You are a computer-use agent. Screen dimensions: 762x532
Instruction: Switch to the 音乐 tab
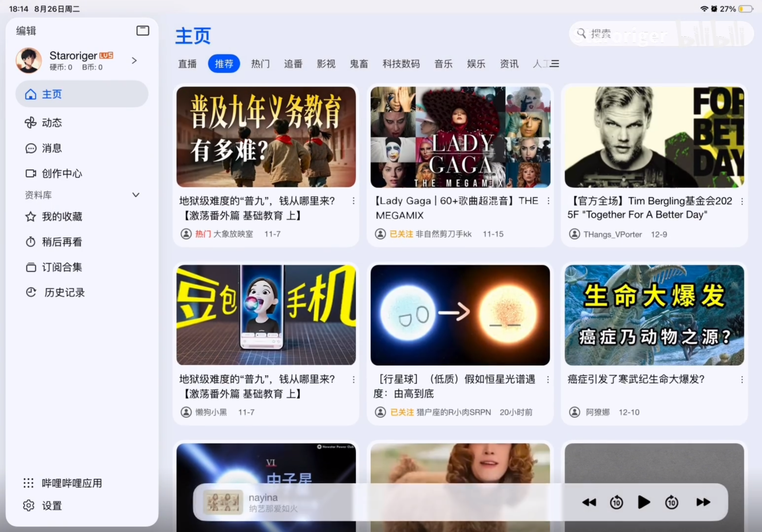(x=444, y=64)
